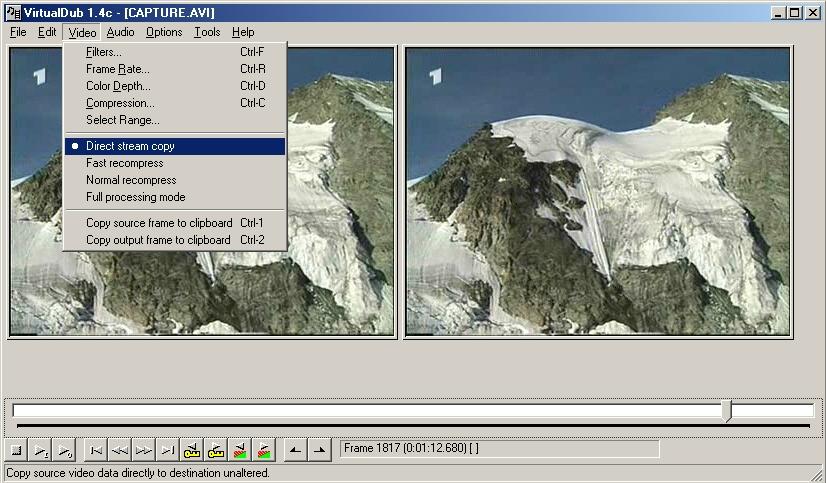The image size is (826, 483).
Task: Select Direct stream copy mode
Action: [x=130, y=146]
